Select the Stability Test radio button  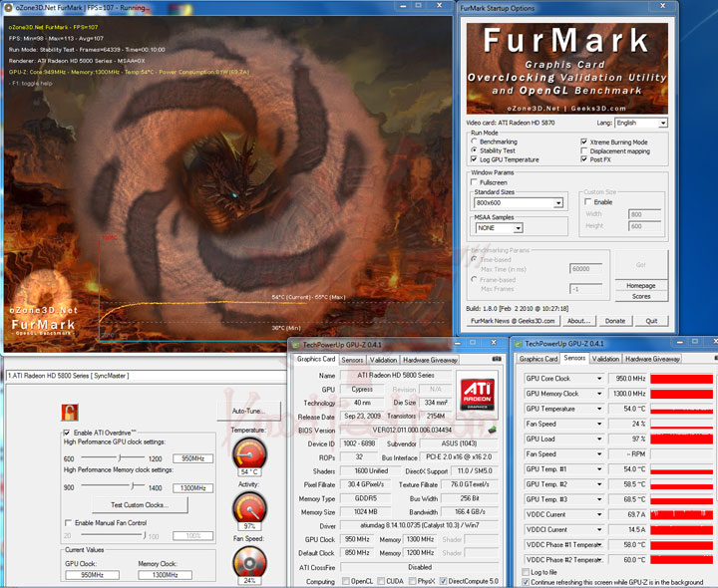click(475, 150)
